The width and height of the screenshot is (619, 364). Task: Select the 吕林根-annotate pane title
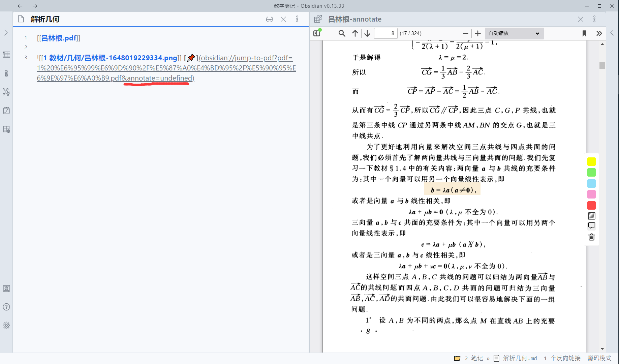click(355, 19)
